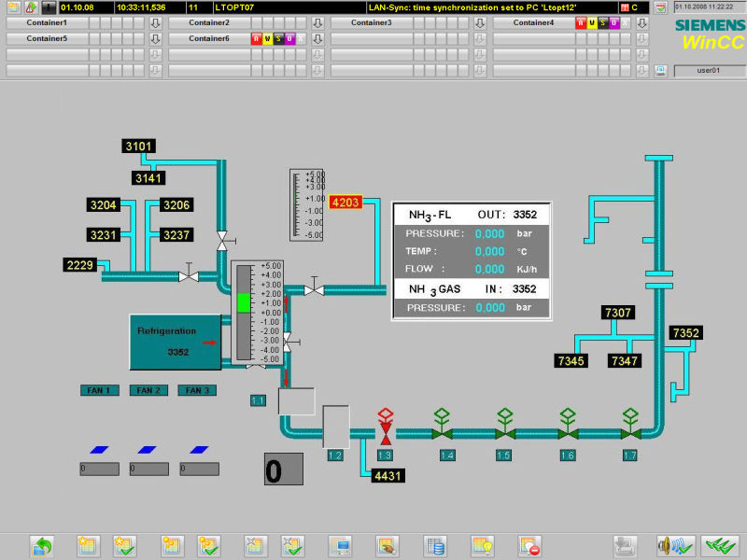This screenshot has width=747, height=560.
Task: Click the light bulb toolbar icon
Action: pyautogui.click(x=482, y=545)
